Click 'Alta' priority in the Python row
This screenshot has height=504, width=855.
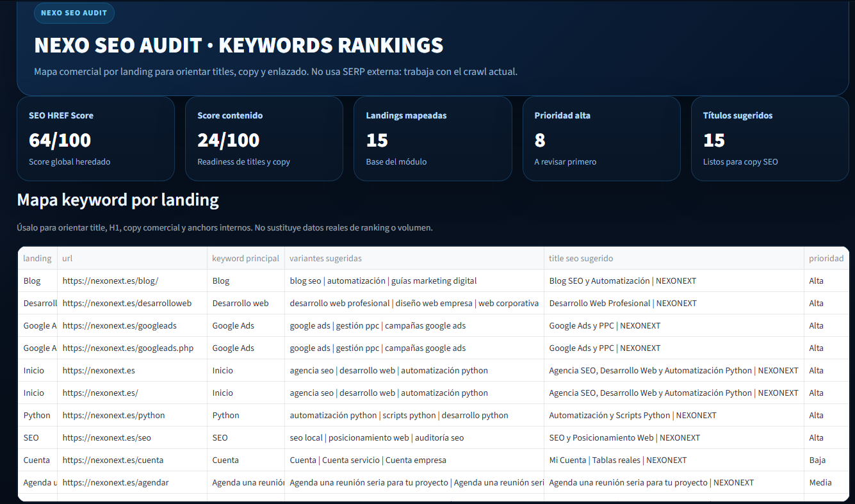pos(826,415)
